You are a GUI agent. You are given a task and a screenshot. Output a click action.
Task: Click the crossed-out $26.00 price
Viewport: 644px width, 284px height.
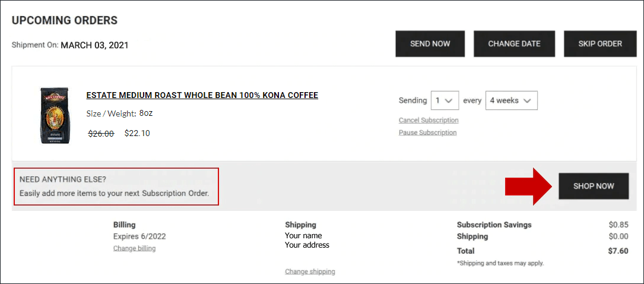point(101,134)
